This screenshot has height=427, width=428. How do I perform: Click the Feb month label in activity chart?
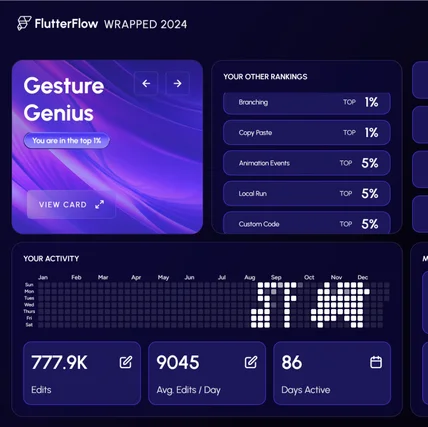76,277
